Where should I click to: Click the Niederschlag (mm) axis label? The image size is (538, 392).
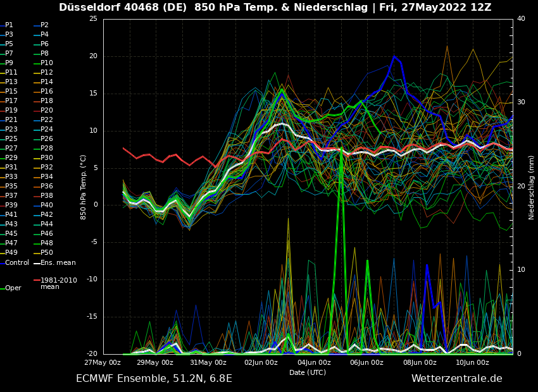pos(532,187)
